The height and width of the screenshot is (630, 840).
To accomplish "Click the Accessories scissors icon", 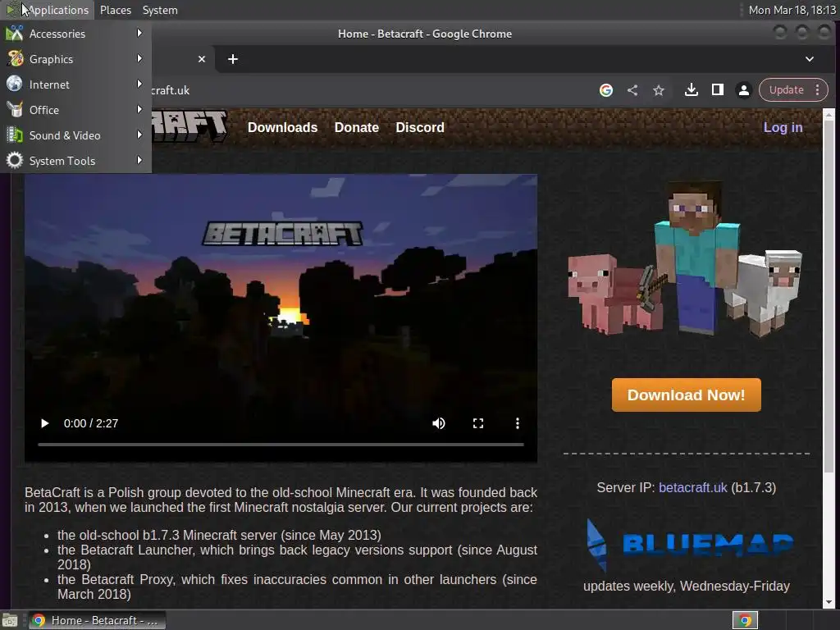I will 15,33.
